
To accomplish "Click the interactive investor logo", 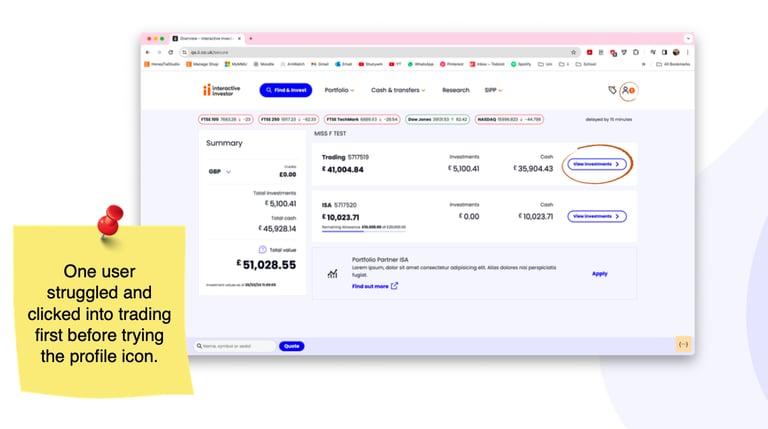I will pos(221,90).
